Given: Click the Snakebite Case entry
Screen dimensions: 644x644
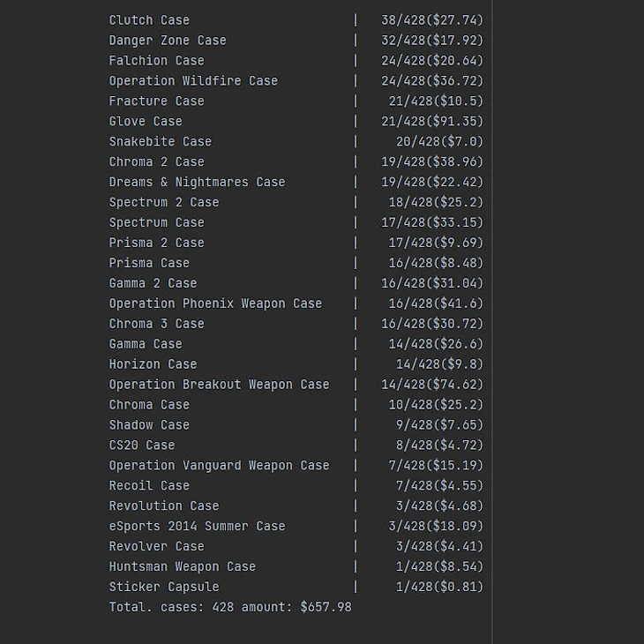Looking at the screenshot, I should (160, 142).
